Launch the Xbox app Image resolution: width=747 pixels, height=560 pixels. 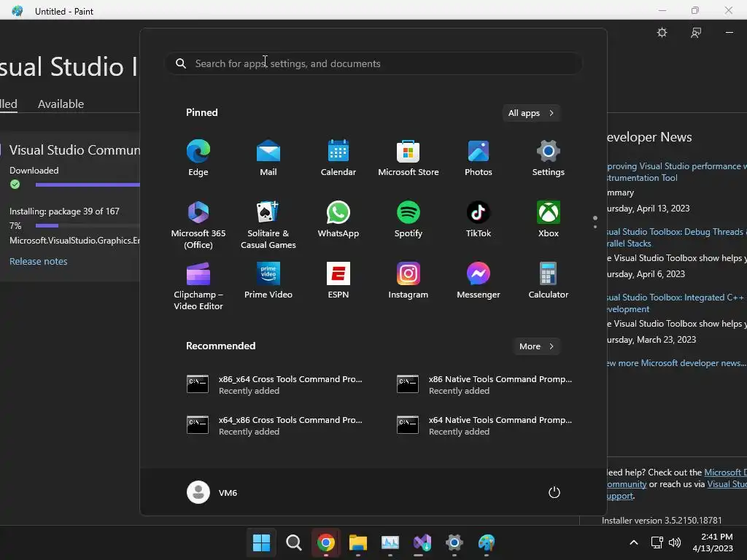point(549,219)
